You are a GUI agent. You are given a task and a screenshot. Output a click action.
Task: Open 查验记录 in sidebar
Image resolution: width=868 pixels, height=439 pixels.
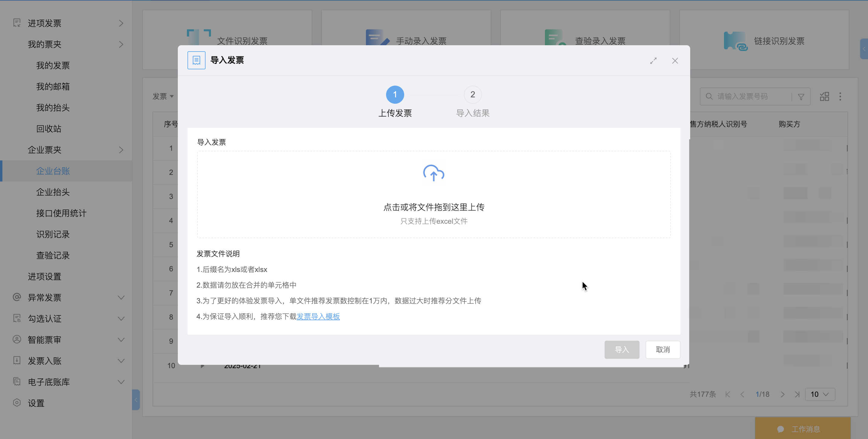click(x=53, y=255)
